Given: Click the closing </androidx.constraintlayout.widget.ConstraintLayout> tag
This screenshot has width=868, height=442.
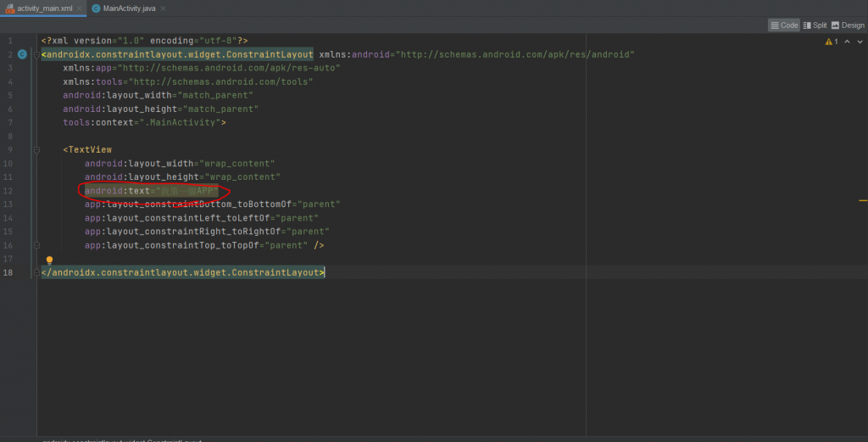Looking at the screenshot, I should [x=183, y=272].
